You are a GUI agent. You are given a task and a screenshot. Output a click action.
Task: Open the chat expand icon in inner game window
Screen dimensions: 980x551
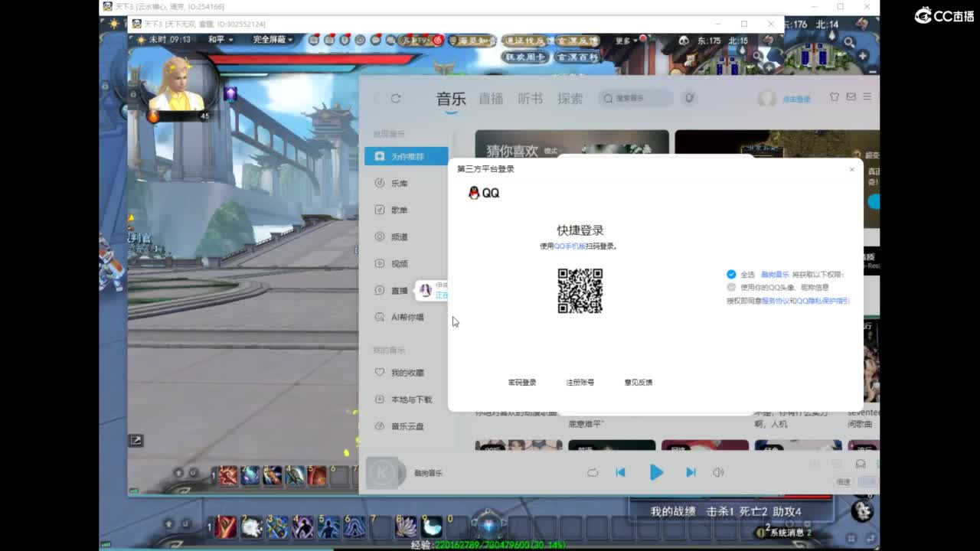click(136, 440)
